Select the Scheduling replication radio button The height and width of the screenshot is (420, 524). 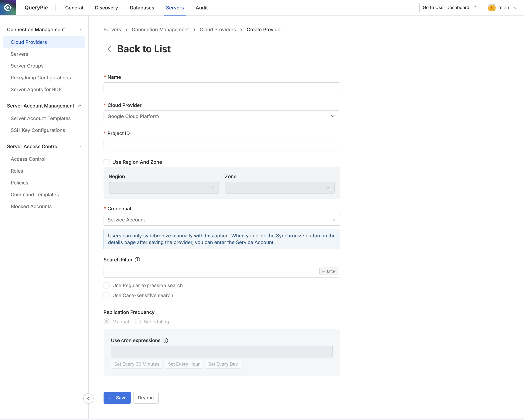(138, 322)
